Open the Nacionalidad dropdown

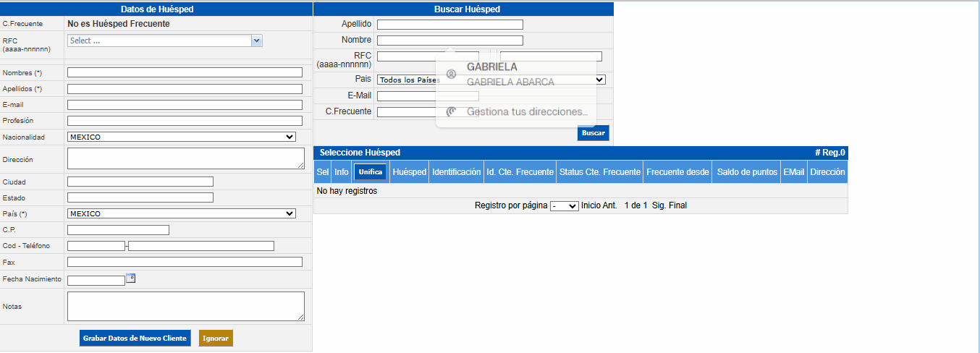(x=181, y=137)
